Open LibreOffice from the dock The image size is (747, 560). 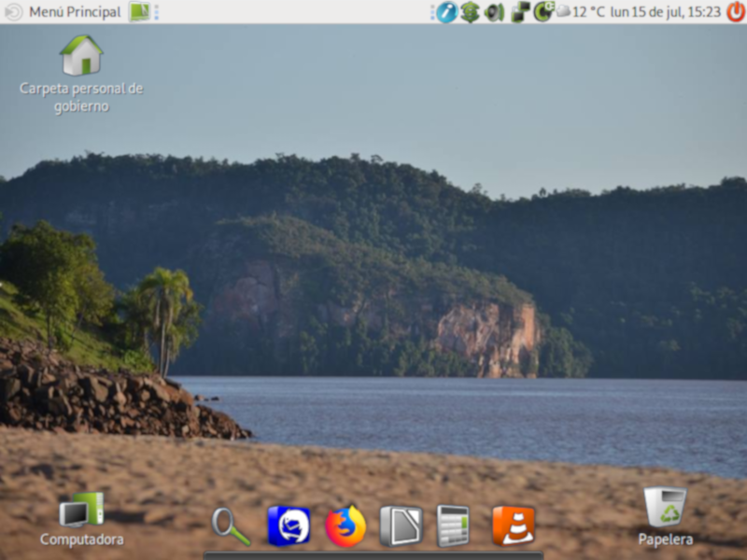(x=401, y=525)
